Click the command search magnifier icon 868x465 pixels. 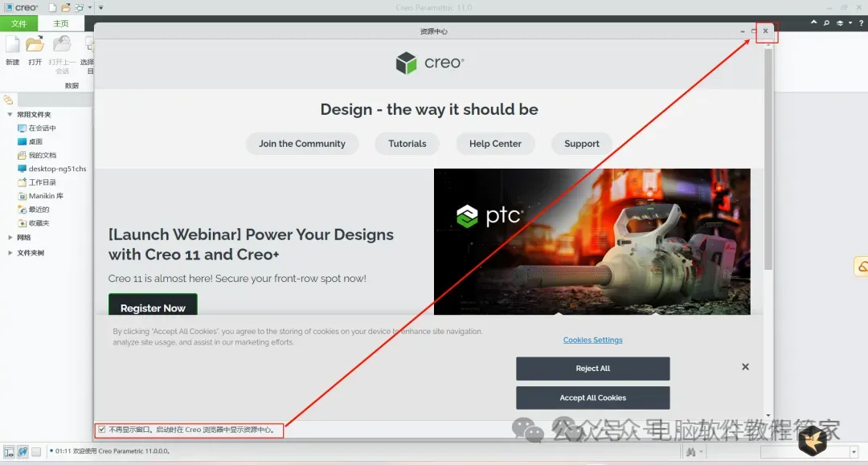[826, 22]
